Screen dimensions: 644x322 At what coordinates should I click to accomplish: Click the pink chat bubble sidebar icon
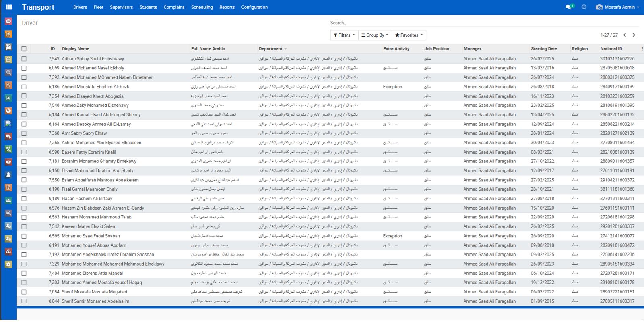pyautogui.click(x=8, y=21)
